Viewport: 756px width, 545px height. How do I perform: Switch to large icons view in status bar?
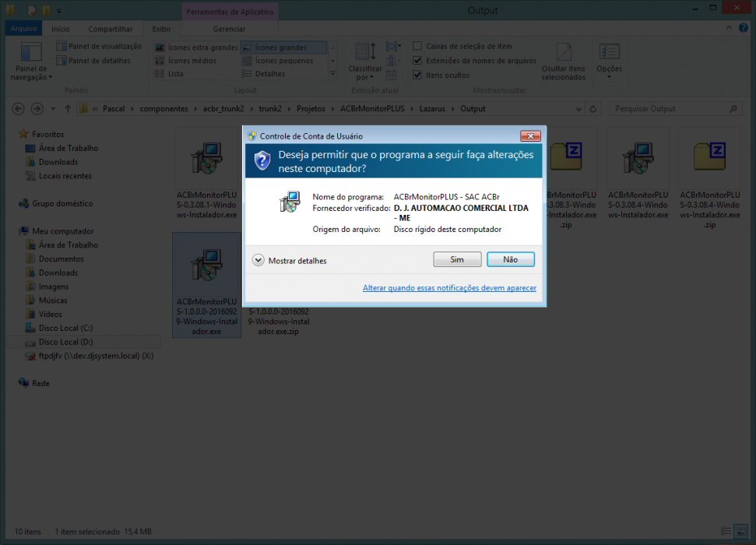click(x=740, y=531)
